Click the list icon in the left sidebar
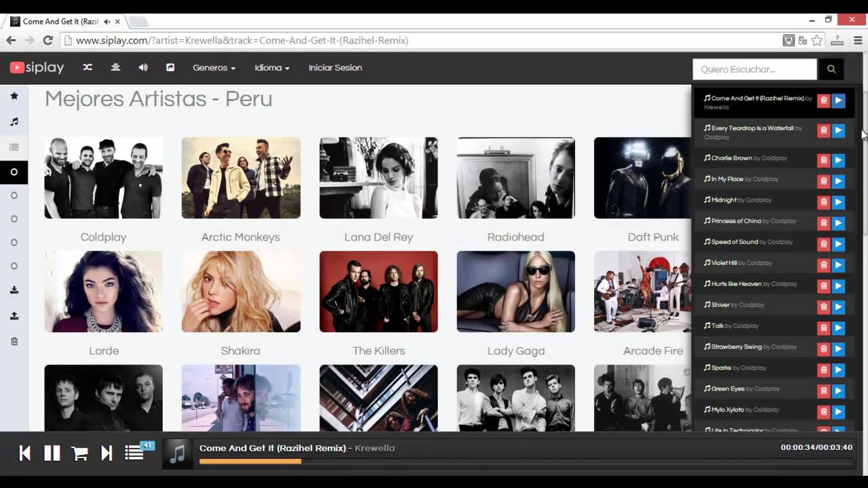 (x=14, y=147)
